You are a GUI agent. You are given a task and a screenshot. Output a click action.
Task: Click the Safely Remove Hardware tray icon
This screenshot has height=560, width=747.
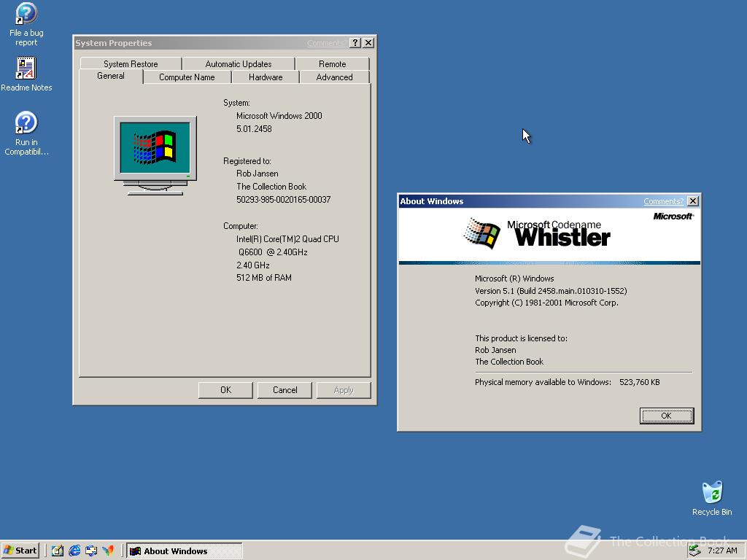point(694,551)
